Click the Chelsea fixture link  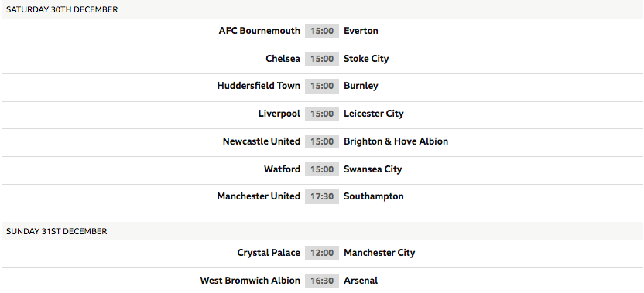pyautogui.click(x=283, y=59)
